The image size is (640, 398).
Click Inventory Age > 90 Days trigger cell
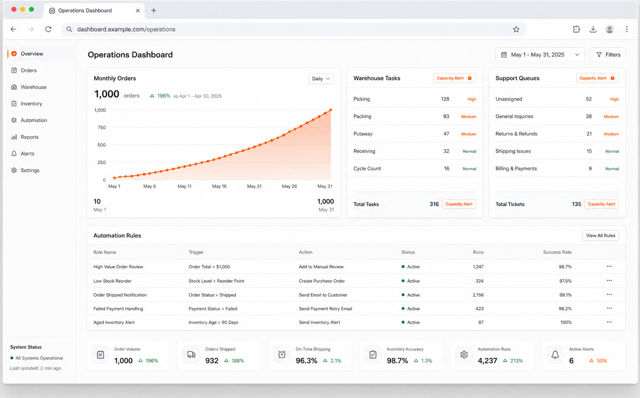(213, 322)
